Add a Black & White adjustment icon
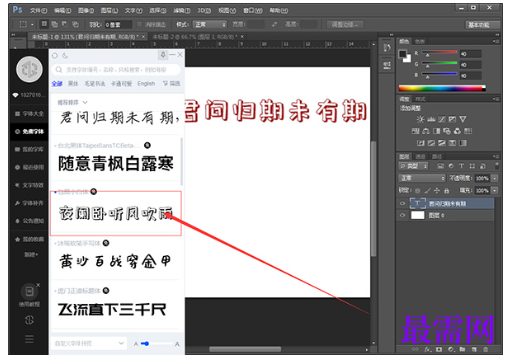Image resolution: width=513 pixels, height=361 pixels. coord(437,131)
